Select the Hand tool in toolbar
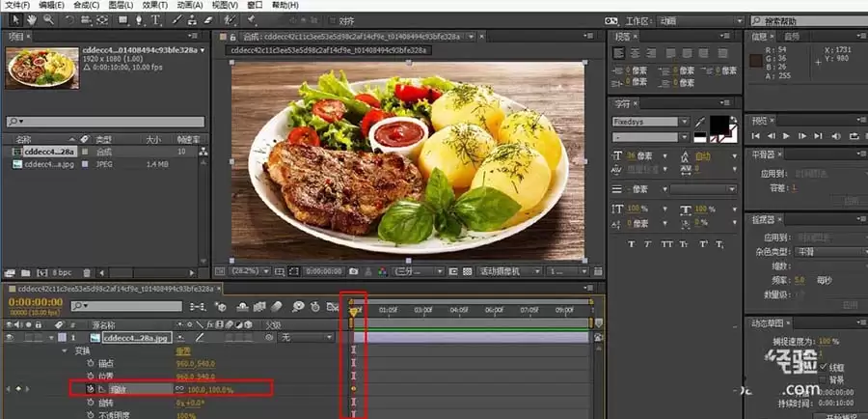The width and height of the screenshot is (868, 419). click(32, 20)
